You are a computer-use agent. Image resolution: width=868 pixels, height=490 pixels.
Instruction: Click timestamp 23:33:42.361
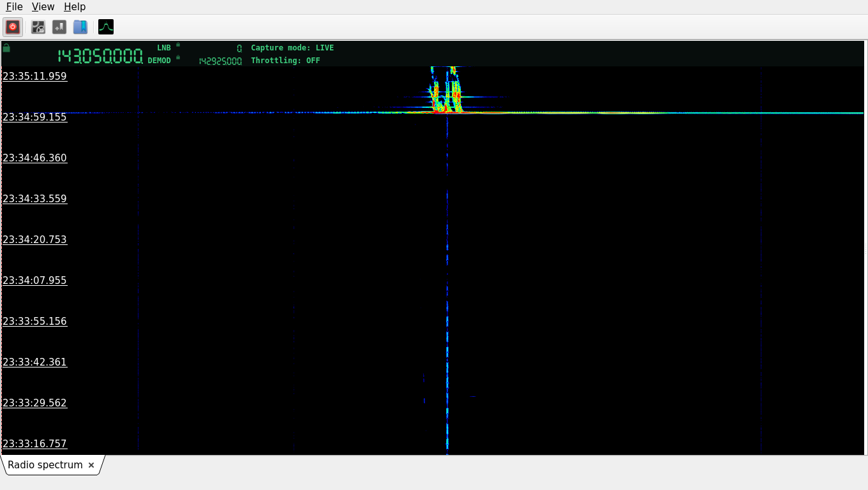[35, 362]
